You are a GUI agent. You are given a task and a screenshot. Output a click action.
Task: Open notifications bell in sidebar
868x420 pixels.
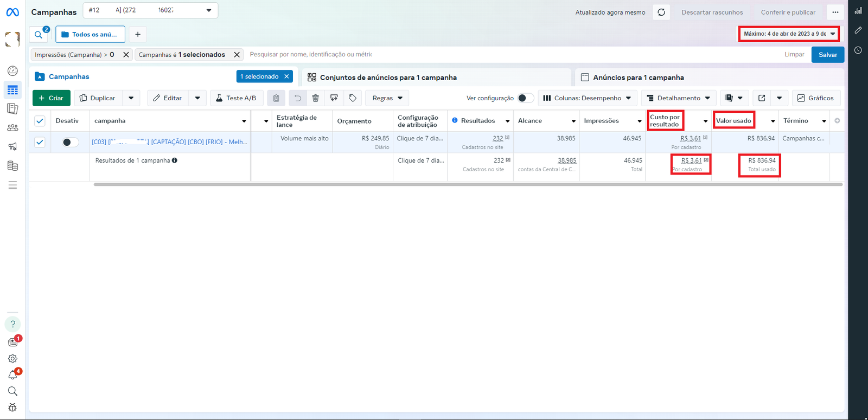12,375
